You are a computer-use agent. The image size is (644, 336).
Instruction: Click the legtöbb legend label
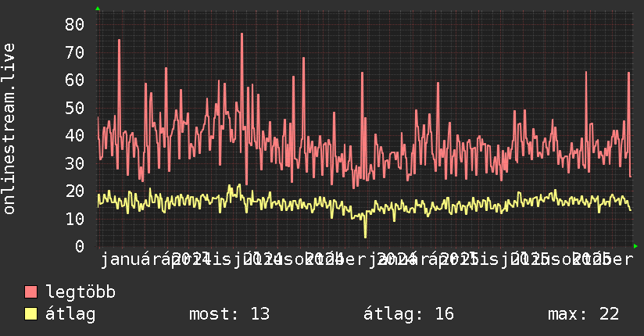point(80,292)
